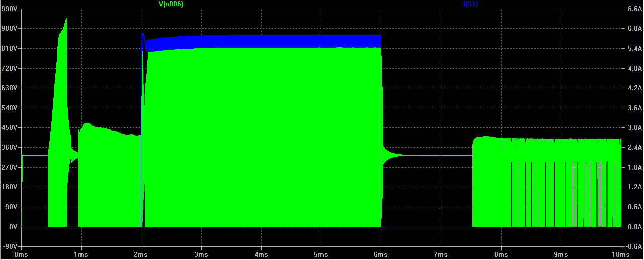Click the 900V left axis label
Viewport: 644px width, 260px height.
[x=10, y=29]
